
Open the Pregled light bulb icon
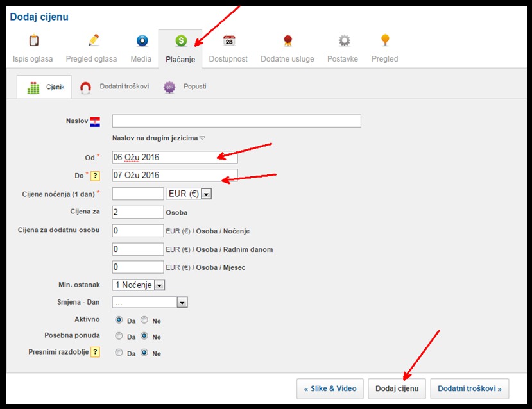[x=384, y=40]
